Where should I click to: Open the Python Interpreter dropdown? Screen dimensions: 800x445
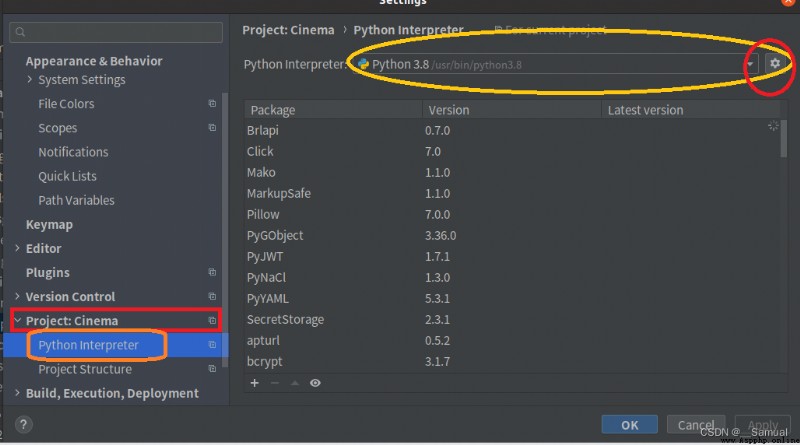(x=555, y=64)
